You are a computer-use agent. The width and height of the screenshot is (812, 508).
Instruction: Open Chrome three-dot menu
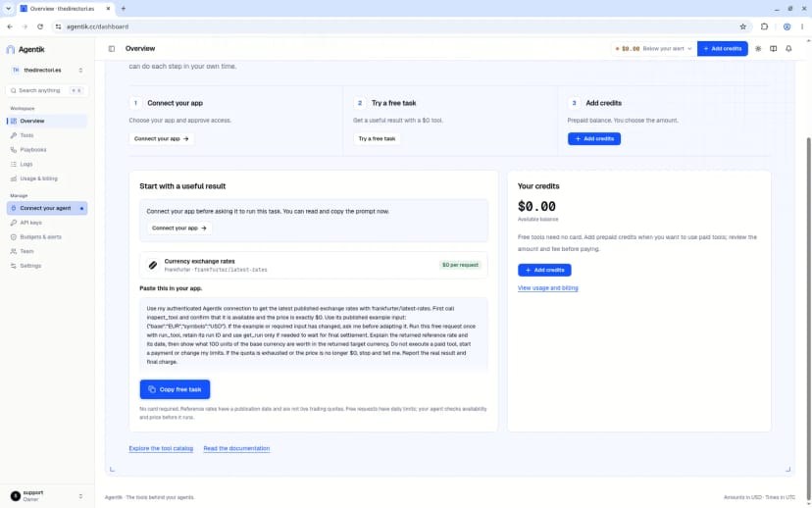point(802,26)
